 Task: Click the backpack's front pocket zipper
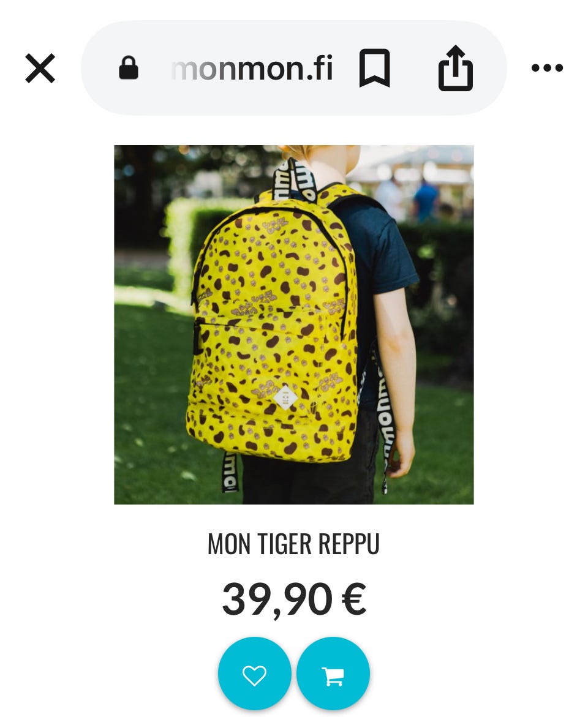coord(198,336)
